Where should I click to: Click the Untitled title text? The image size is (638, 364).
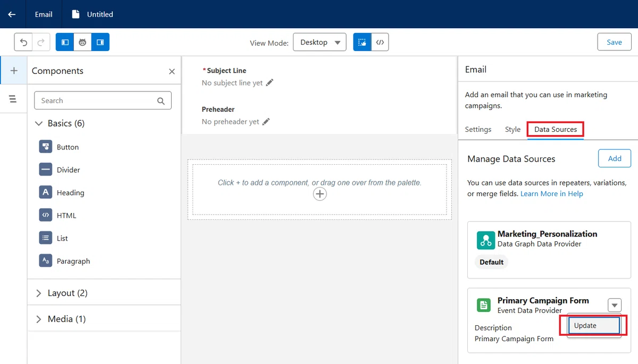100,14
